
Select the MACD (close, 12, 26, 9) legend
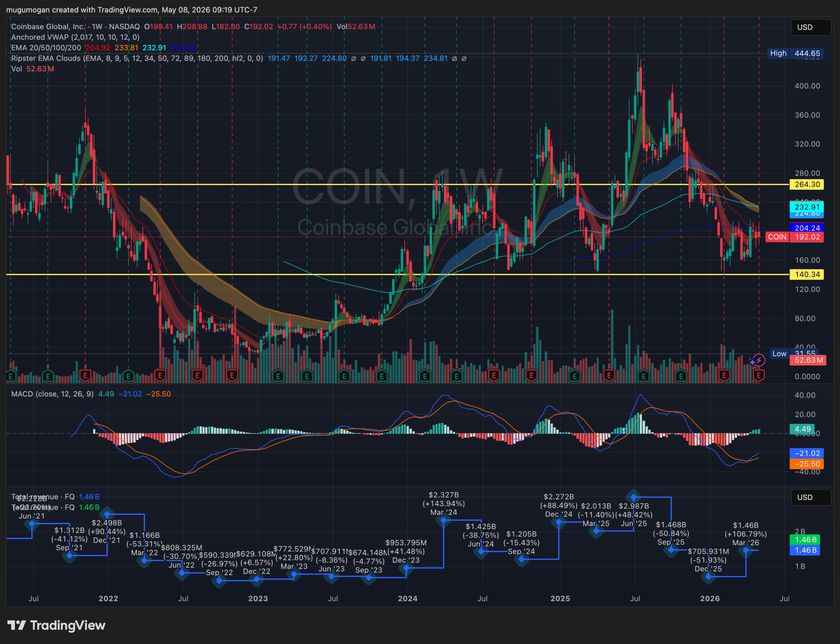[52, 394]
